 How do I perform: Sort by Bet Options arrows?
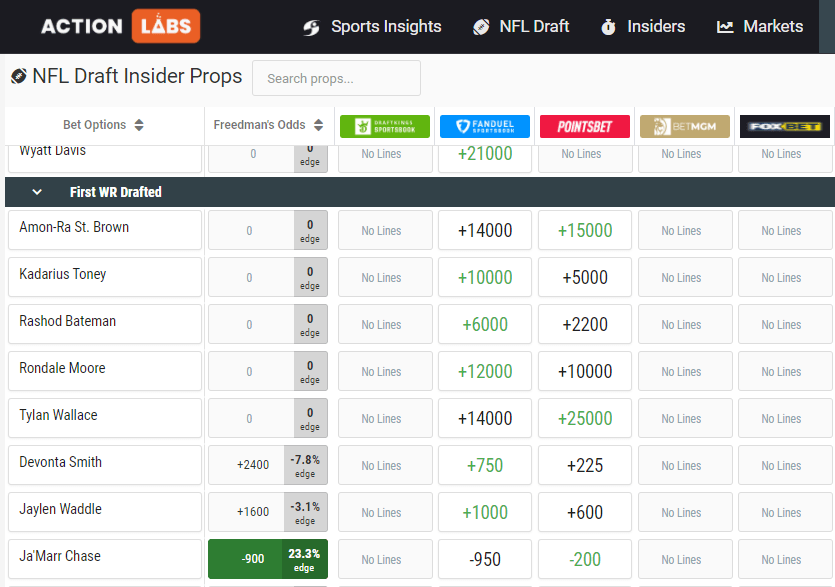click(139, 125)
